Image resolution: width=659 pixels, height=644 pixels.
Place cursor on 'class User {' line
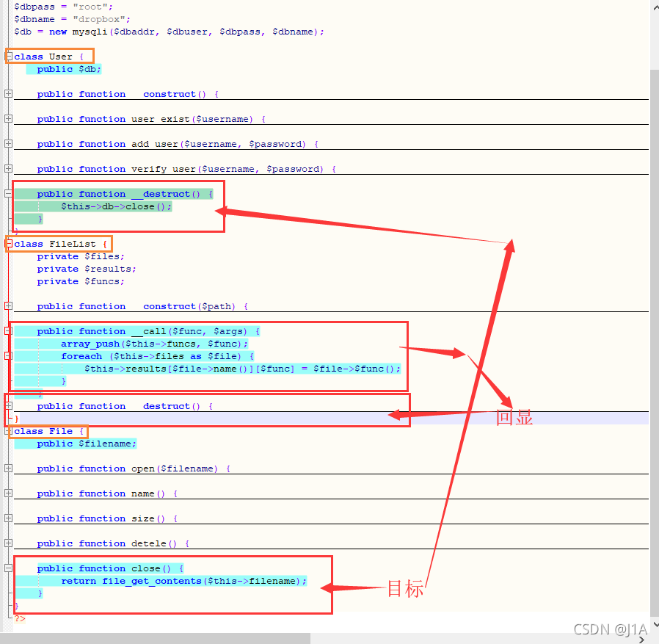pyautogui.click(x=48, y=57)
